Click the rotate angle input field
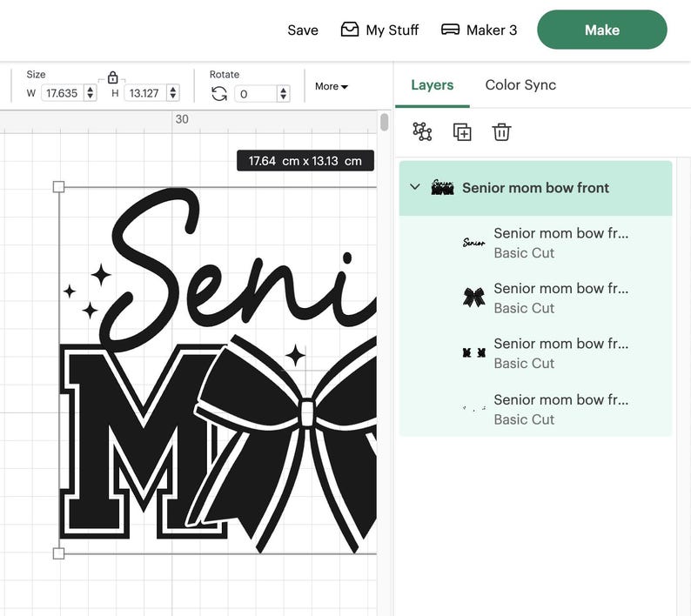This screenshot has height=616, width=691. tap(256, 93)
